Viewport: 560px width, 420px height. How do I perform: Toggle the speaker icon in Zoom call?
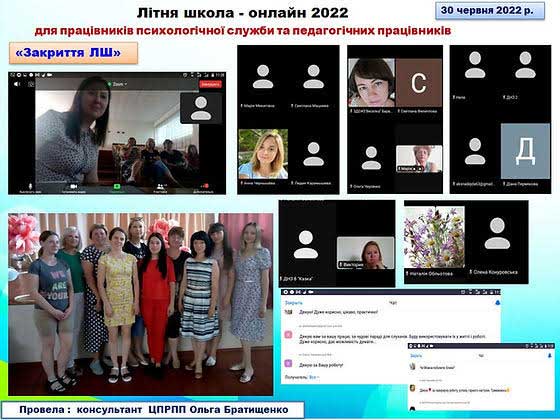pos(17,84)
